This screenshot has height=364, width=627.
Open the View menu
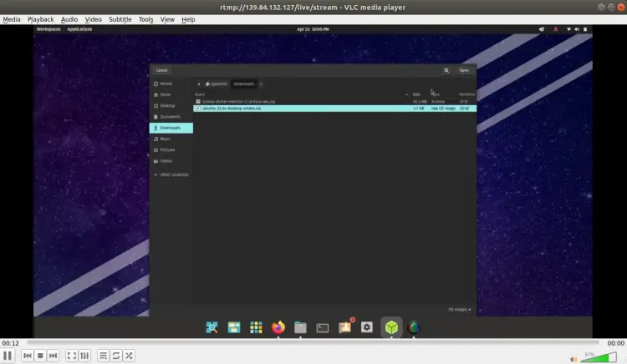(167, 19)
